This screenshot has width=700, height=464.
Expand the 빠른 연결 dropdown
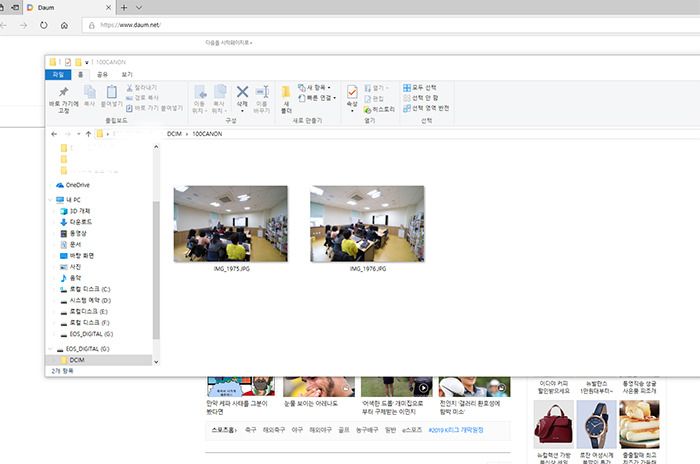point(317,98)
